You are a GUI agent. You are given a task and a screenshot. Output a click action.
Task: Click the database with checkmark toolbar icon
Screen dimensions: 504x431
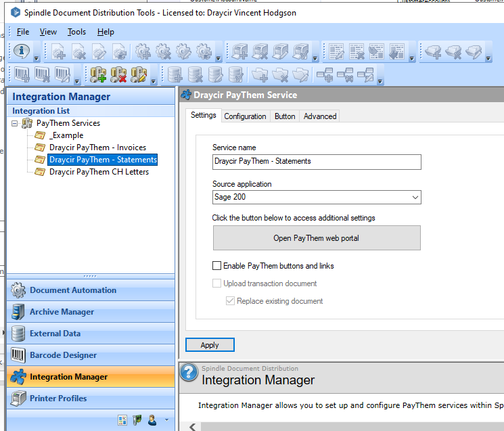235,74
